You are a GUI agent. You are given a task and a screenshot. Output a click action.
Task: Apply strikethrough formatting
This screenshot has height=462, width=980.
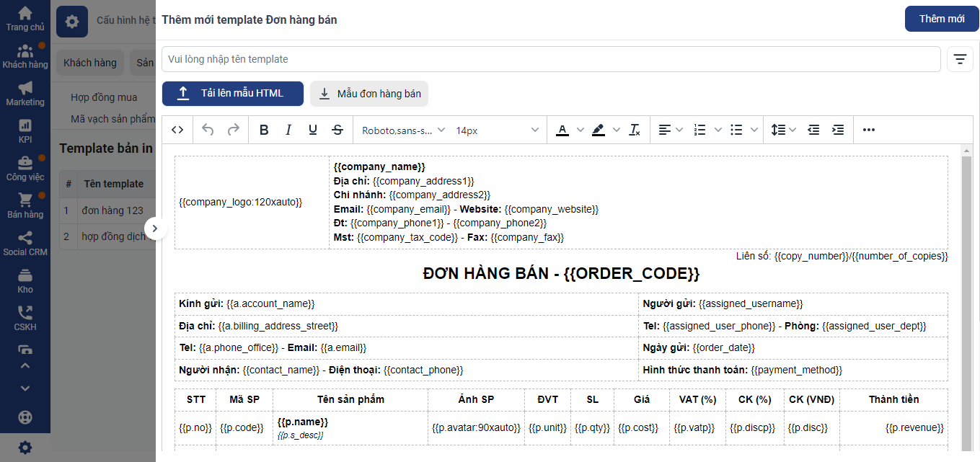(x=337, y=130)
